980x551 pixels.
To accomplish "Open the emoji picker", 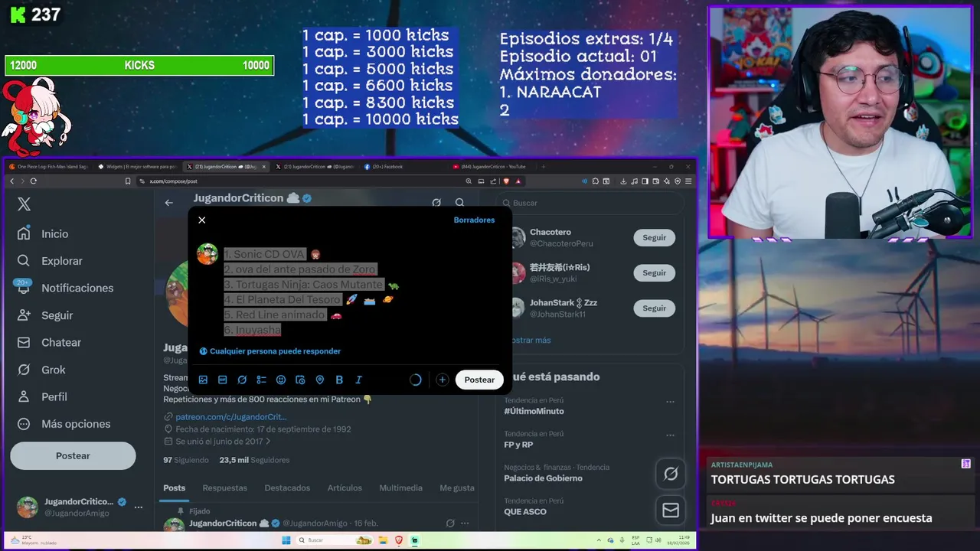I will pyautogui.click(x=281, y=380).
